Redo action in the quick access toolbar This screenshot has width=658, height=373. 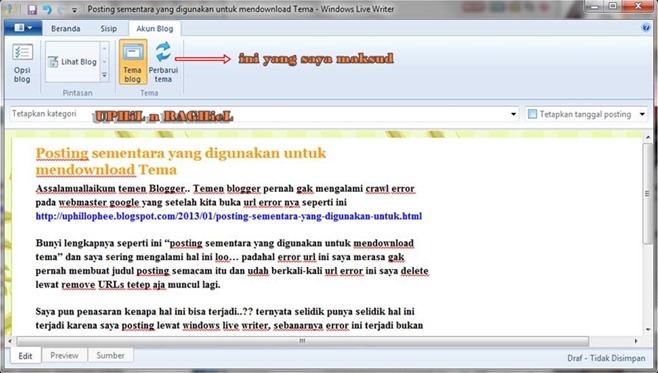(61, 9)
